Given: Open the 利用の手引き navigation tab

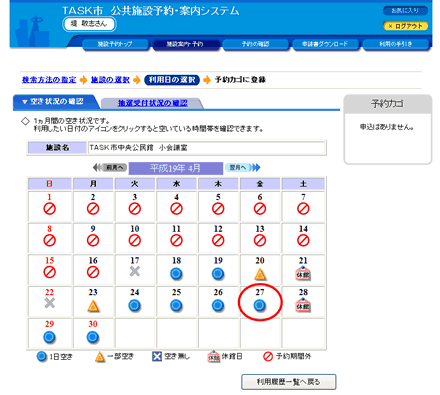Looking at the screenshot, I should [395, 44].
